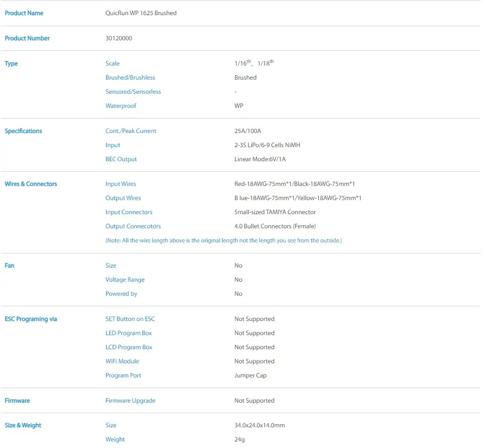Select the BEC Output label
This screenshot has width=483, height=448.
coord(121,159)
